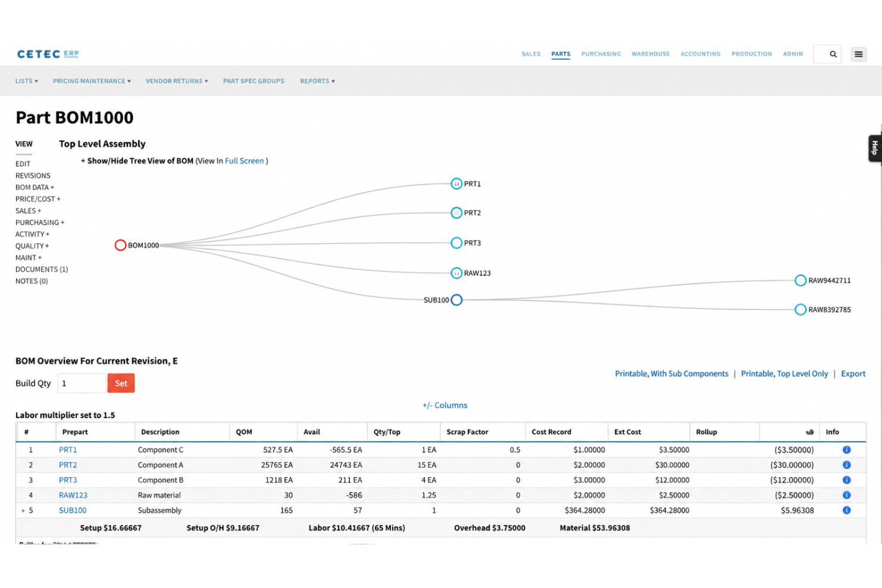The height and width of the screenshot is (588, 882).
Task: Click the red Set button
Action: [121, 383]
